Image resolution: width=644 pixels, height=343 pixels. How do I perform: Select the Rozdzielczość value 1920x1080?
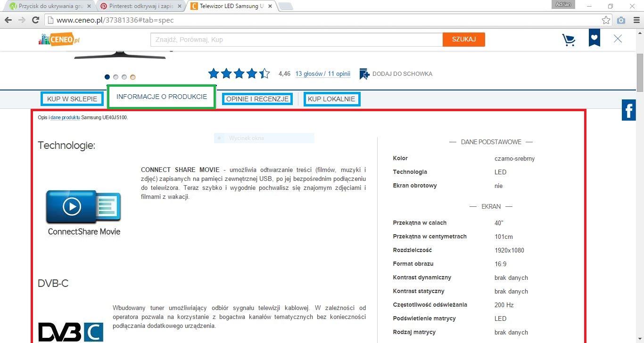coord(509,250)
